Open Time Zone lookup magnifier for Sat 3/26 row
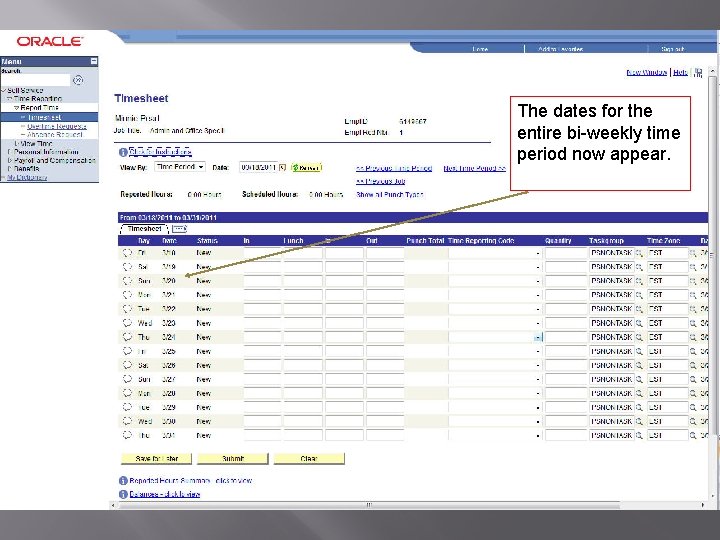This screenshot has width=720, height=540. 693,366
